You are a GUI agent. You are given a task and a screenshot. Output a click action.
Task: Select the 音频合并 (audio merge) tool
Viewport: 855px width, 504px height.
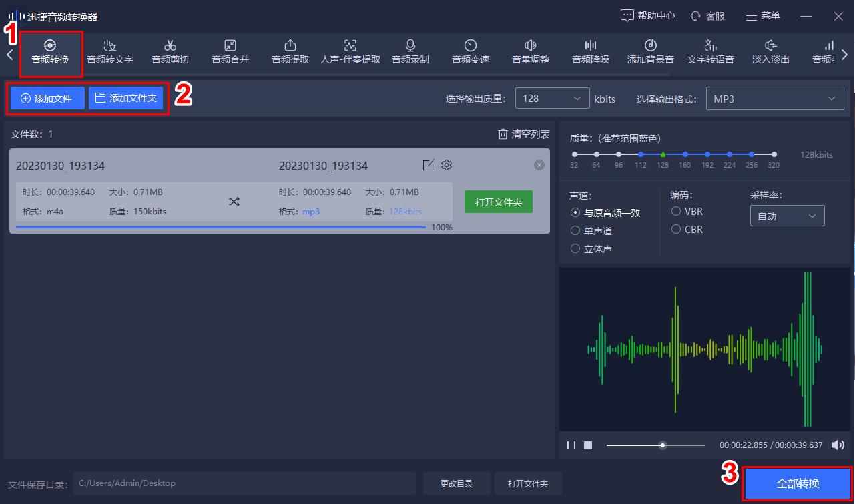click(x=230, y=53)
